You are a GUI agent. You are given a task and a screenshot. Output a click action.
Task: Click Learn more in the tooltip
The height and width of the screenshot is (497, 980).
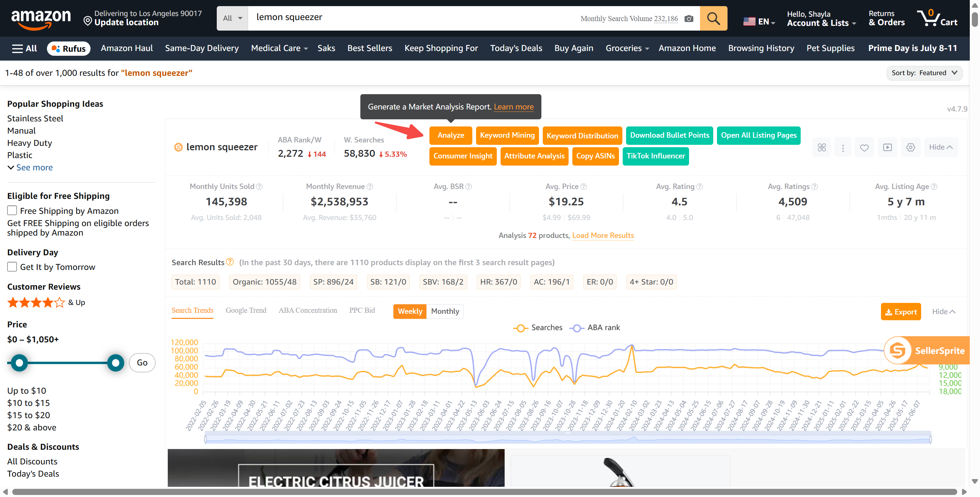coord(513,107)
